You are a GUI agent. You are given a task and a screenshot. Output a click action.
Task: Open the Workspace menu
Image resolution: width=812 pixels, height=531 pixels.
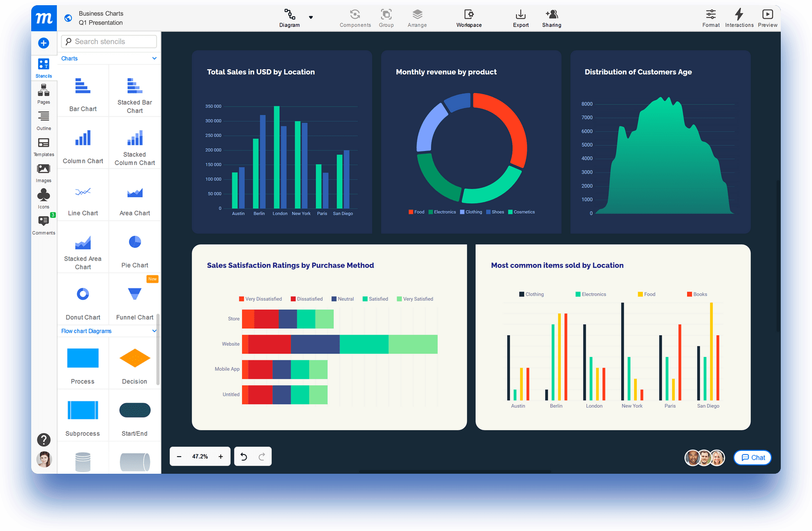tap(468, 18)
